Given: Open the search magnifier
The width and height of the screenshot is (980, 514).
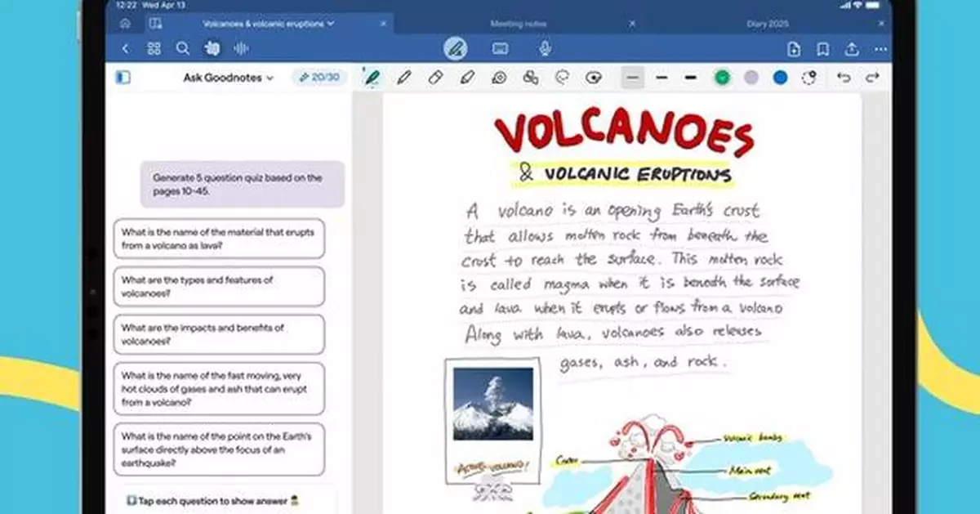Looking at the screenshot, I should (x=183, y=49).
